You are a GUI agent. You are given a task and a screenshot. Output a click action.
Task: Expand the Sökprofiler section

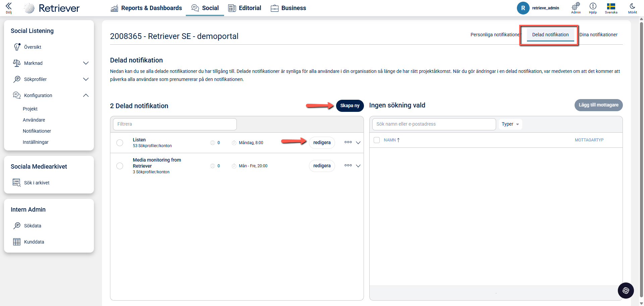click(86, 79)
